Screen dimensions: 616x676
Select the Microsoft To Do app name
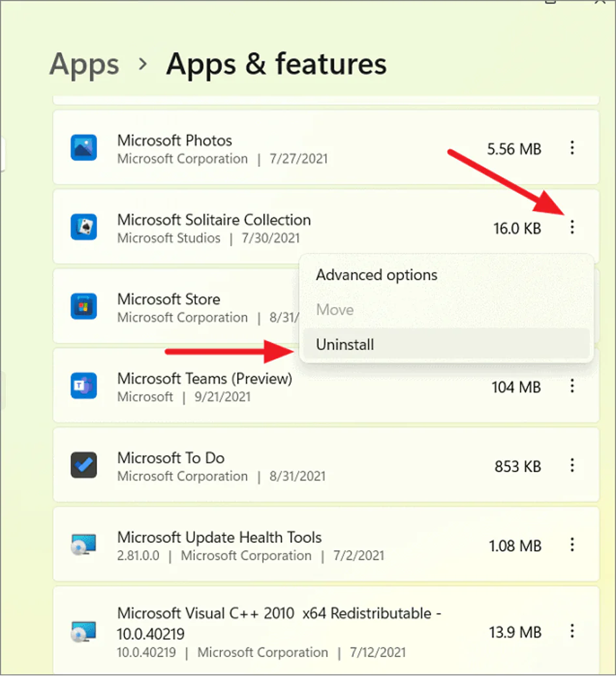pyautogui.click(x=171, y=458)
